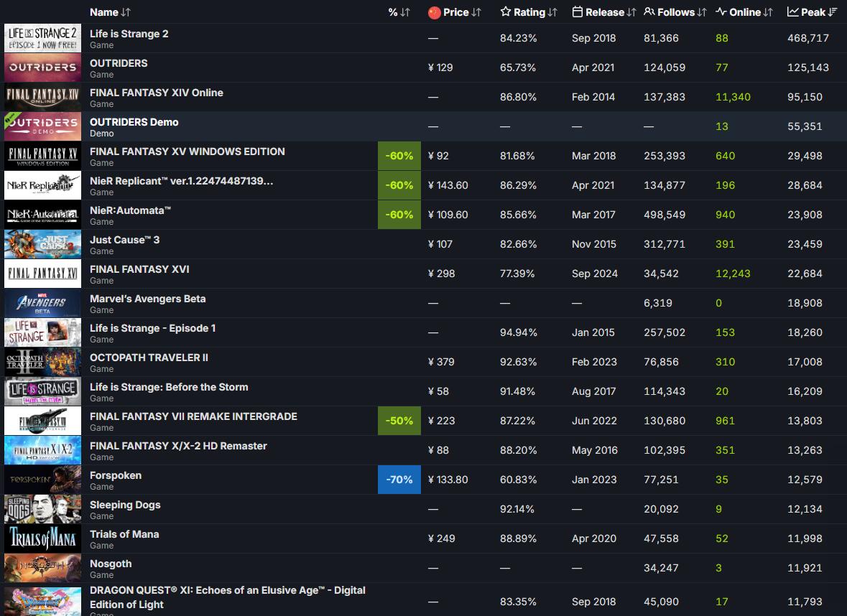
Task: Open the OUTRIDERS game thumbnail
Action: 42,67
